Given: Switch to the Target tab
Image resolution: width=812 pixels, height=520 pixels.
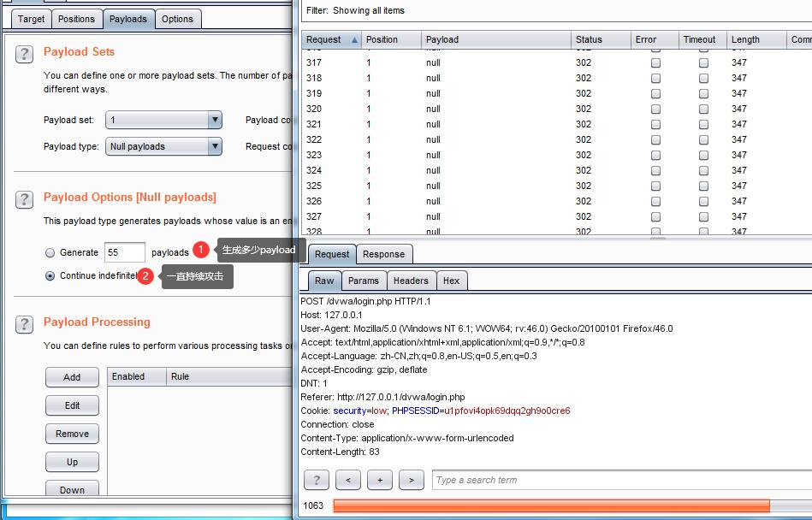Looking at the screenshot, I should pyautogui.click(x=31, y=19).
